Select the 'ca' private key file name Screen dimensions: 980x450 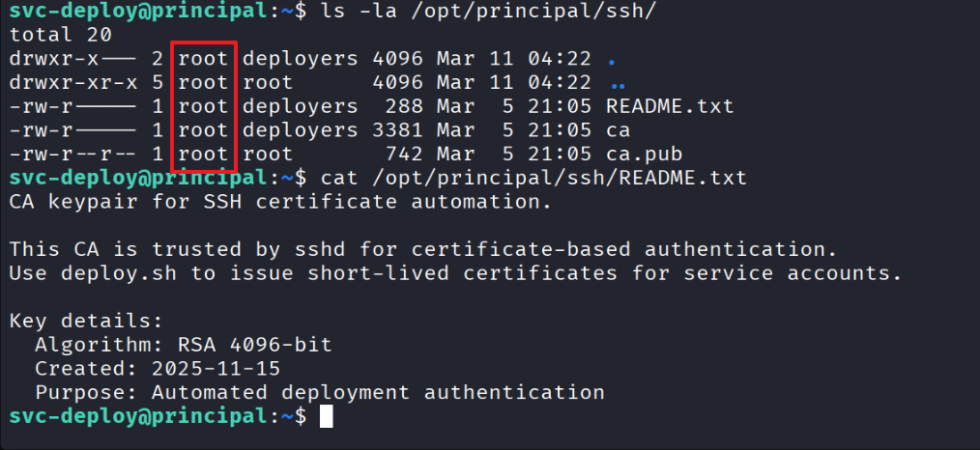pos(619,129)
